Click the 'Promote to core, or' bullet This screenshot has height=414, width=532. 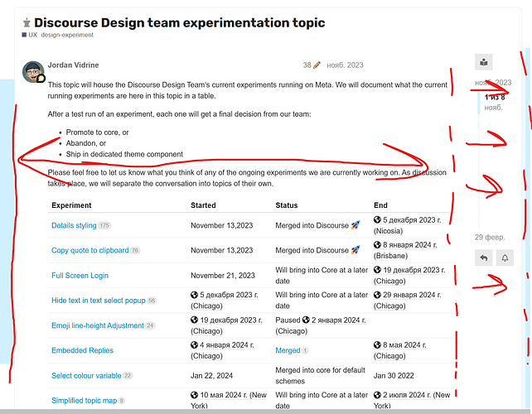(x=98, y=132)
